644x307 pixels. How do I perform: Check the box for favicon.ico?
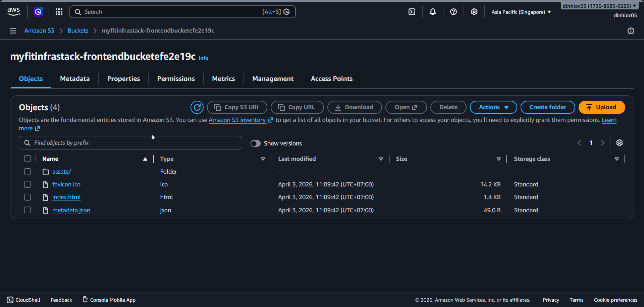coord(28,184)
